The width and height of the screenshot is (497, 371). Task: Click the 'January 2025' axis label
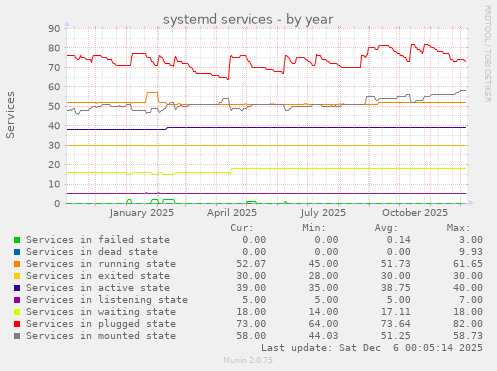(142, 213)
